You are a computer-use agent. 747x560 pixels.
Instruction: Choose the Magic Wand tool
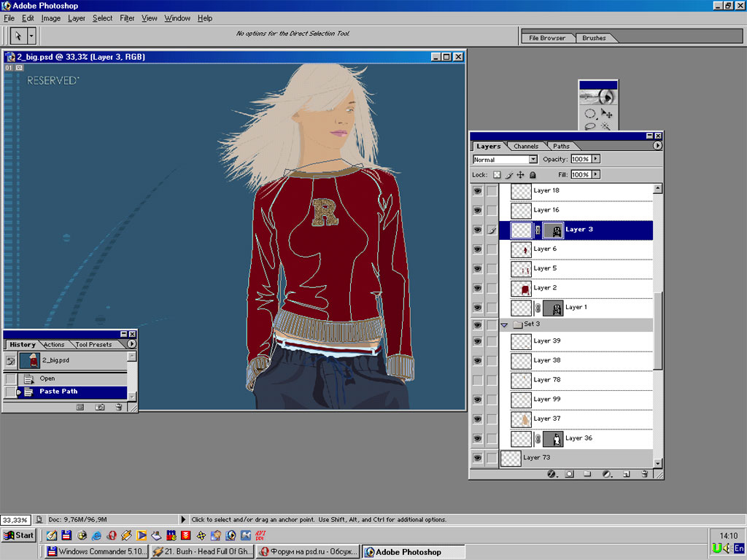tap(606, 126)
